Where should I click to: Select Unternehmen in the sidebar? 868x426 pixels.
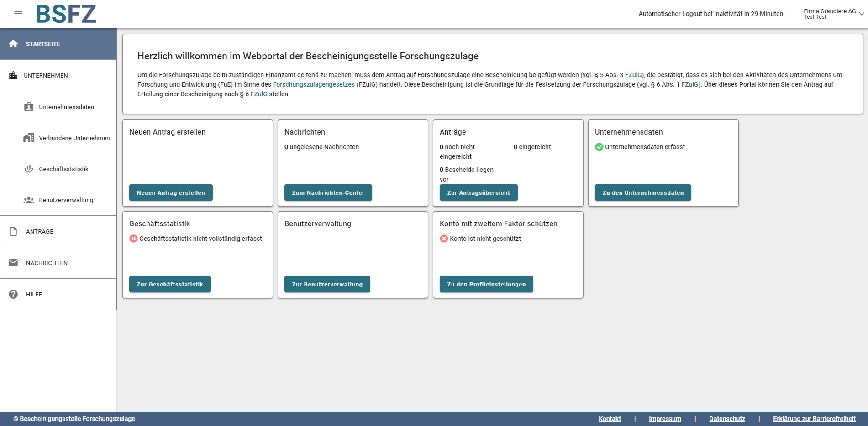[x=58, y=75]
